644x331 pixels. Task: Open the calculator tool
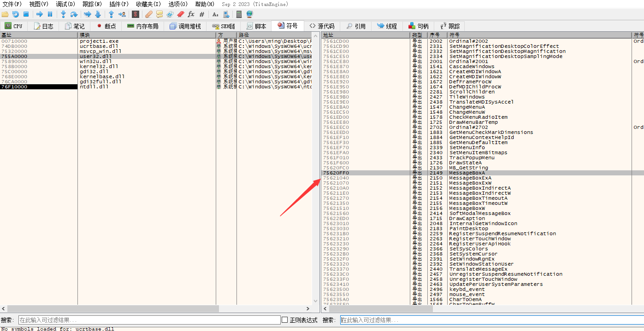239,14
